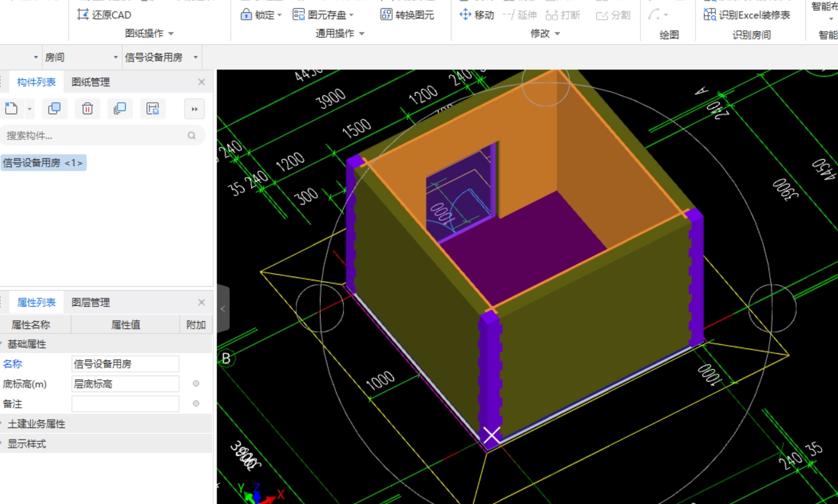Expand the 锁定 dropdown arrow

point(280,15)
